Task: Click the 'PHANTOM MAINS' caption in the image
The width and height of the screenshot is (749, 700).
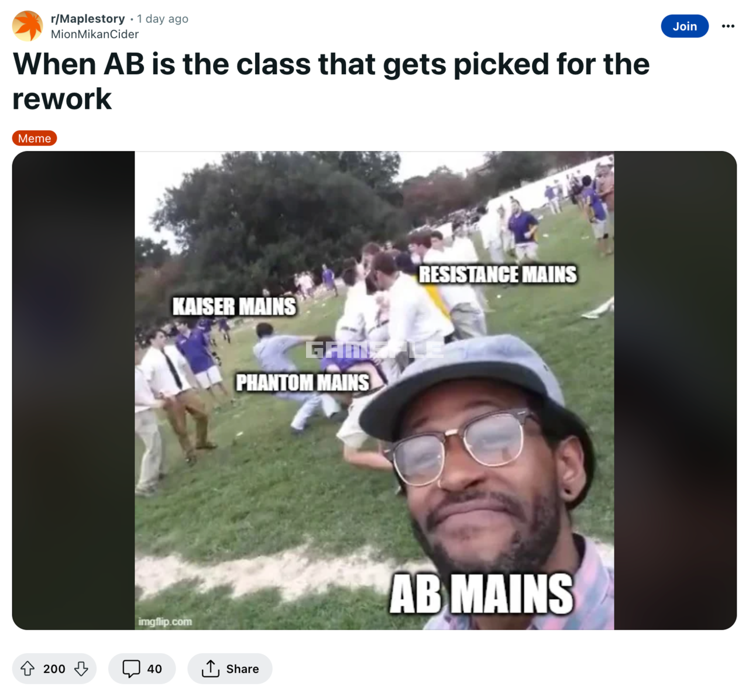Action: [303, 382]
